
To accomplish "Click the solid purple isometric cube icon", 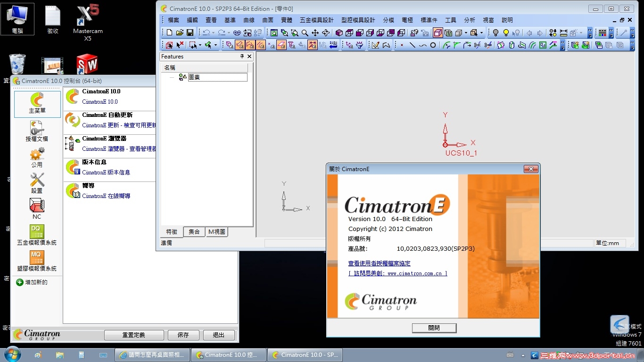I will 339,33.
